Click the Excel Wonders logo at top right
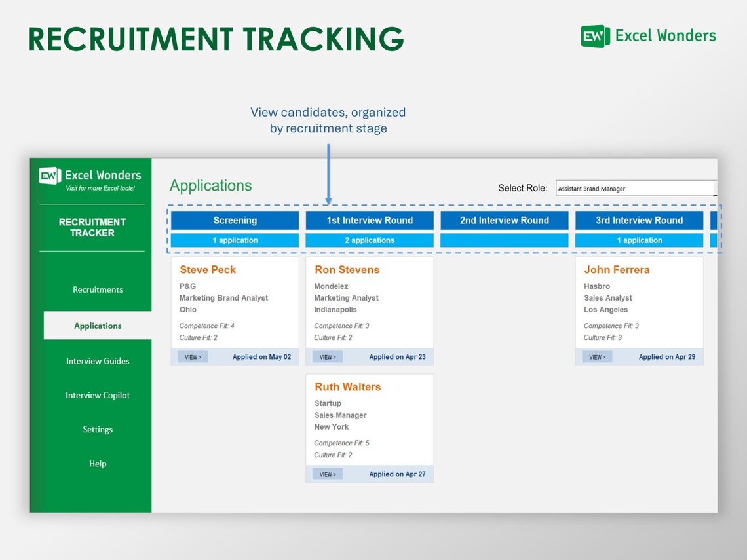The height and width of the screenshot is (560, 747). click(647, 36)
